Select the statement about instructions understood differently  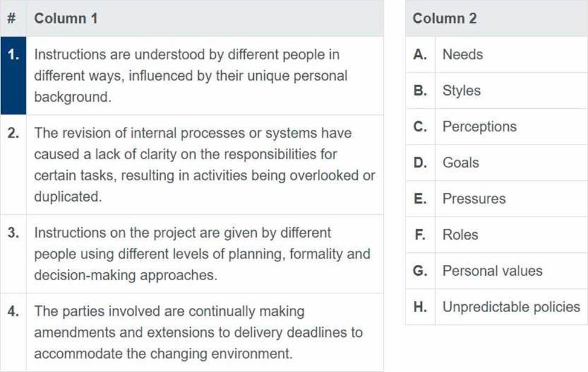click(x=205, y=76)
